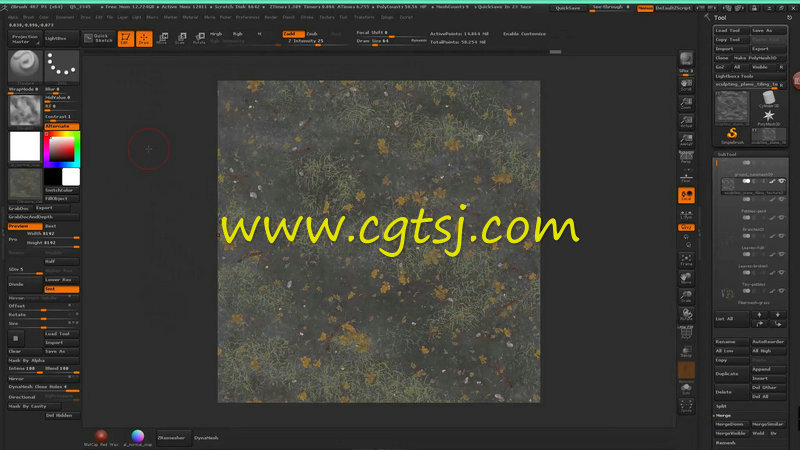This screenshot has width=800, height=450.
Task: Activate the Edit mode button
Action: 126,39
